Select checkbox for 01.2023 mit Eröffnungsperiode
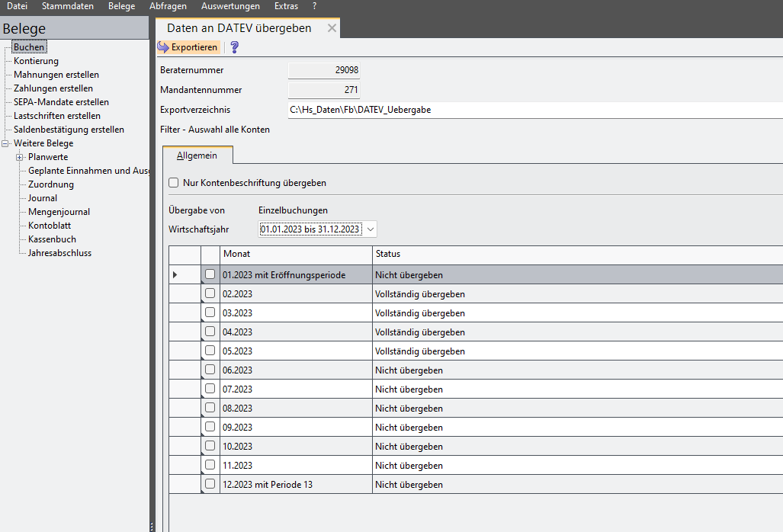This screenshot has height=532, width=783. click(210, 274)
